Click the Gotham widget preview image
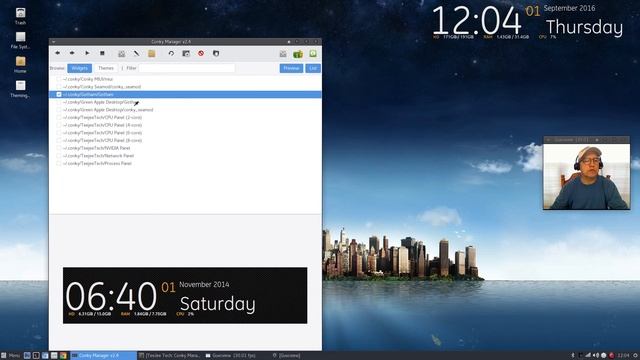This screenshot has height=360, width=640. pyautogui.click(x=185, y=296)
